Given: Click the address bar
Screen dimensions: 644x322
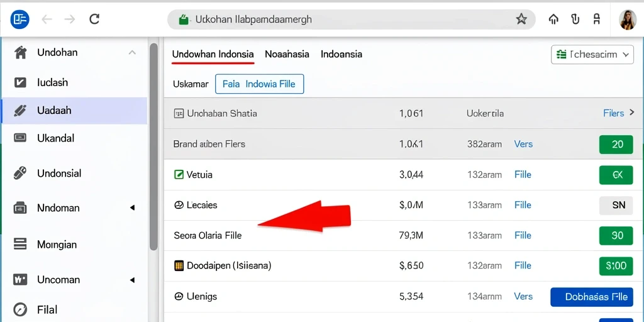Looking at the screenshot, I should click(x=351, y=19).
